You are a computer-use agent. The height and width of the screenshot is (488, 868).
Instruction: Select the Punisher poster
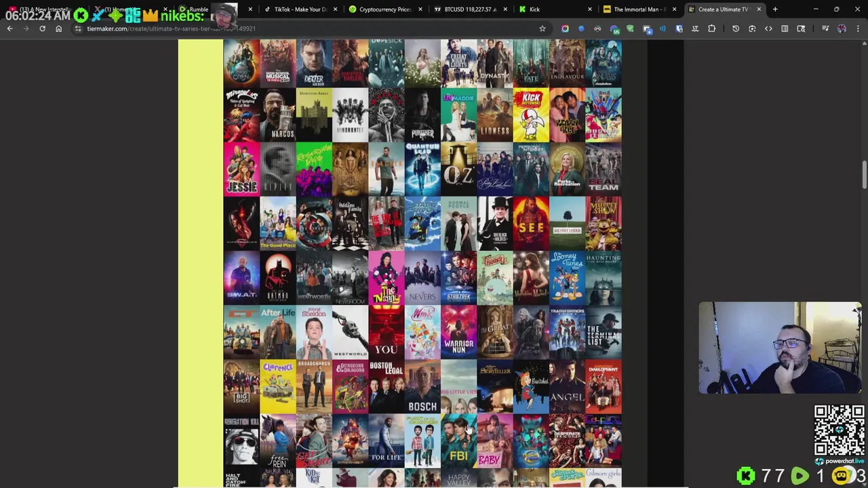(422, 115)
